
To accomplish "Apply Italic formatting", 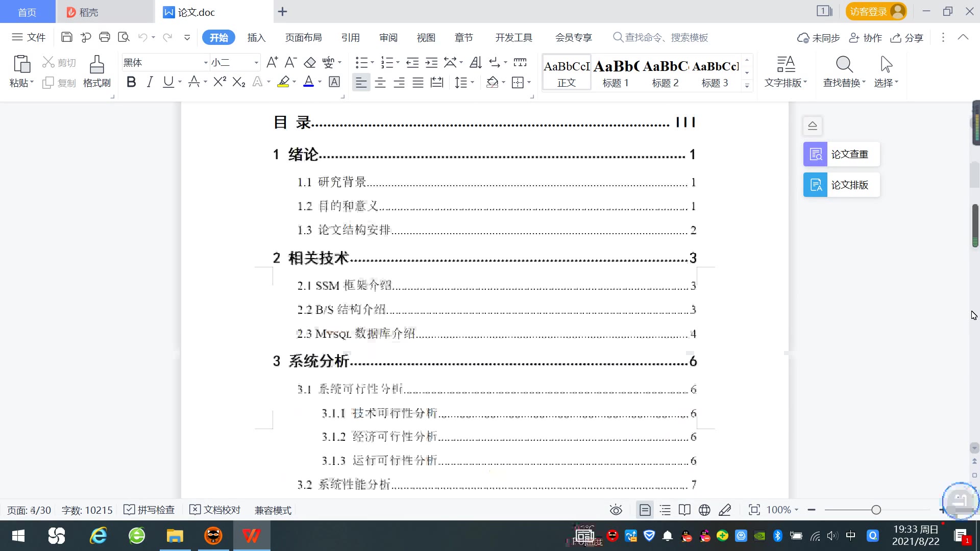I will (x=150, y=82).
